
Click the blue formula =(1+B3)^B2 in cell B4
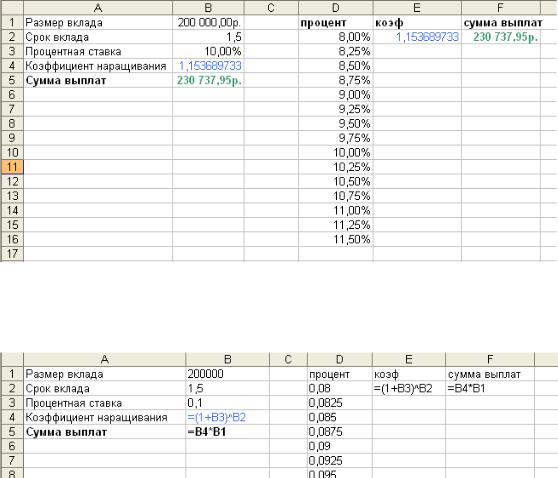227,417
